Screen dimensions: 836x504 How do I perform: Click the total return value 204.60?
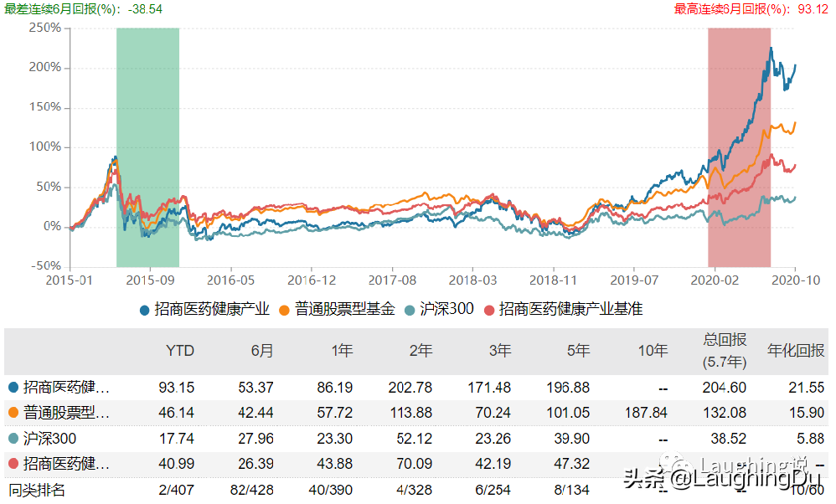click(x=724, y=388)
